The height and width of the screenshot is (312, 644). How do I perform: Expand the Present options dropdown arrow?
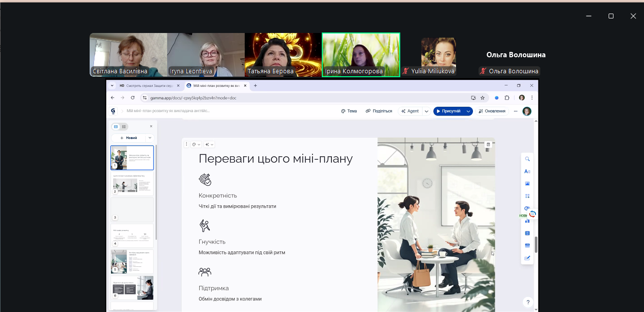coord(469,111)
